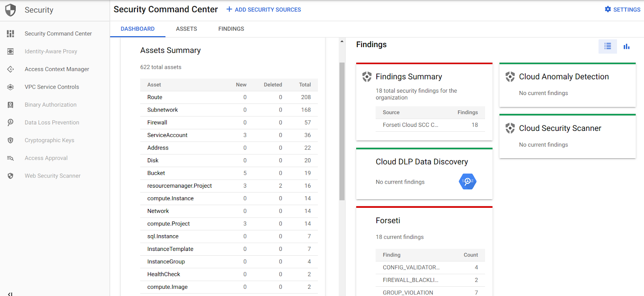
Task: Click the Binary Authorization icon
Action: click(x=10, y=105)
